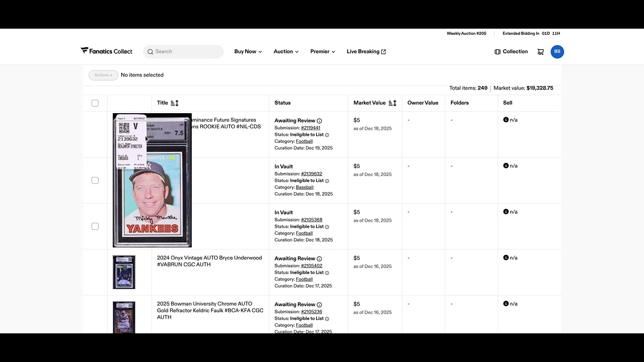This screenshot has height=362, width=644.
Task: Click Ineligible to List info icon for #2105236
Action: tap(327, 319)
